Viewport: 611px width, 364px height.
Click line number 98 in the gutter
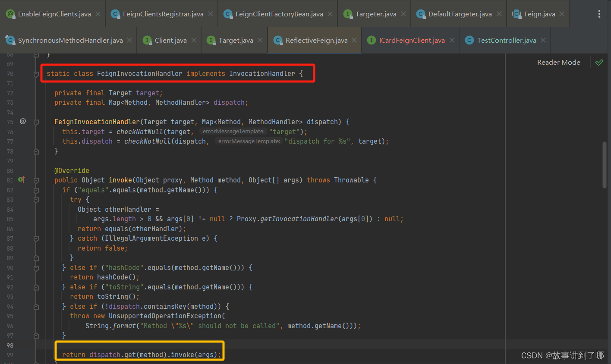click(10, 345)
